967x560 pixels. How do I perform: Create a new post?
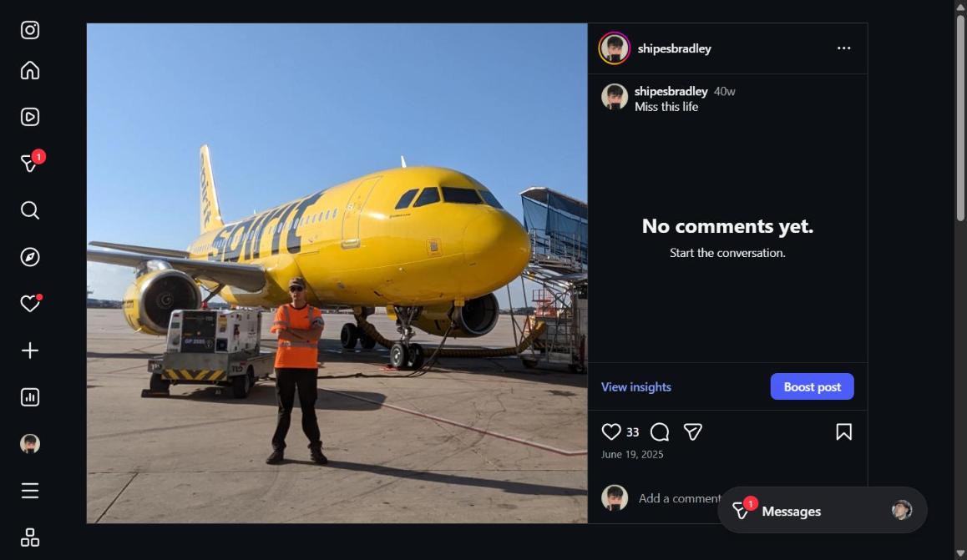(x=29, y=350)
